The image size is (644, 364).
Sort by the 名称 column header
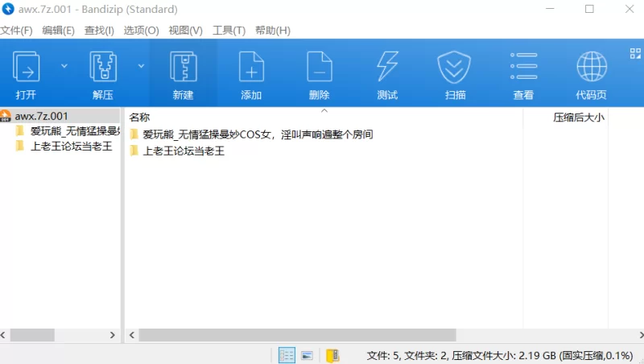pos(139,117)
